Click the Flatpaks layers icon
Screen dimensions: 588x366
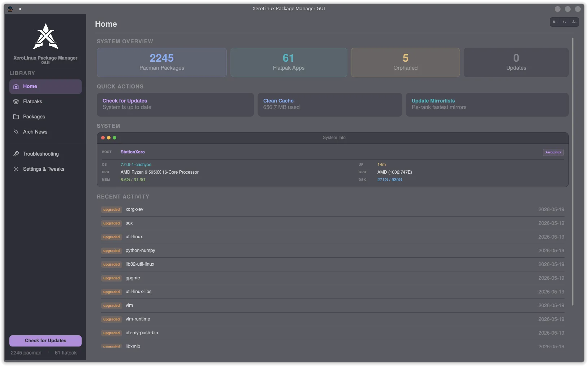16,102
